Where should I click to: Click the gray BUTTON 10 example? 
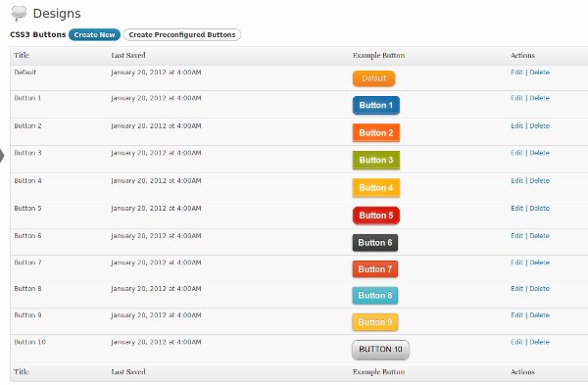coord(380,350)
